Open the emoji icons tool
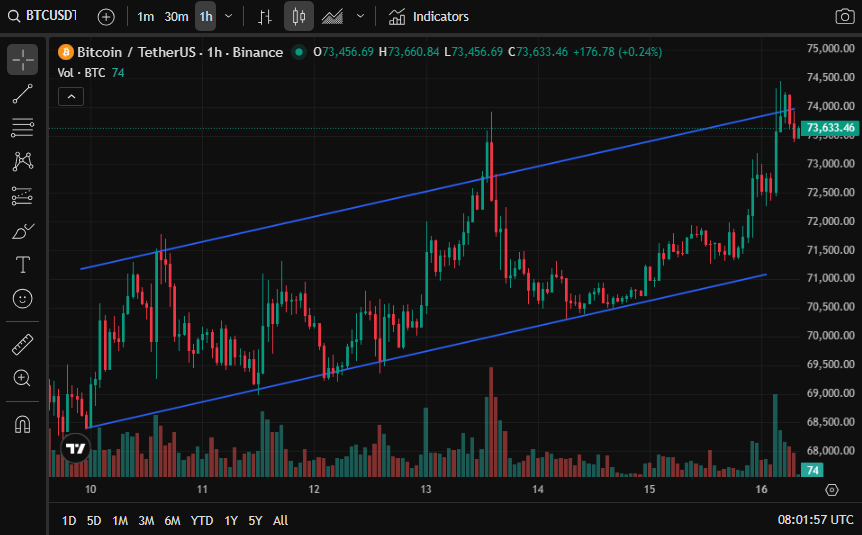Image resolution: width=862 pixels, height=535 pixels. click(23, 299)
